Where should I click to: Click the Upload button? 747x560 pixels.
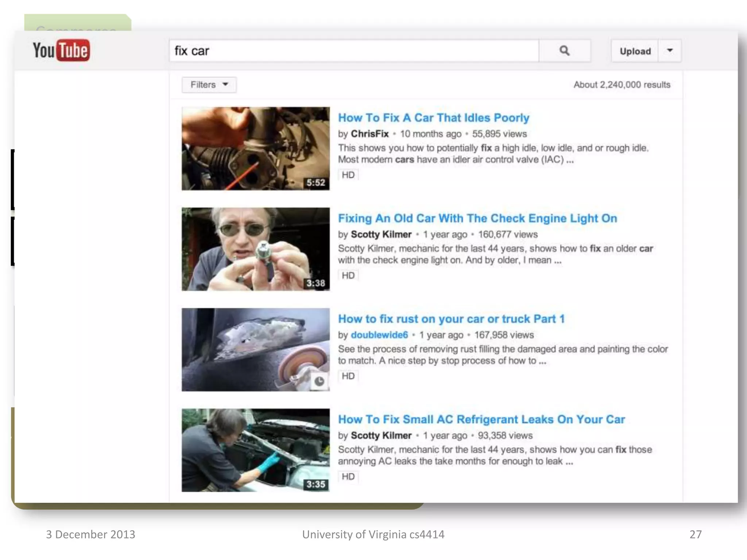coord(635,51)
